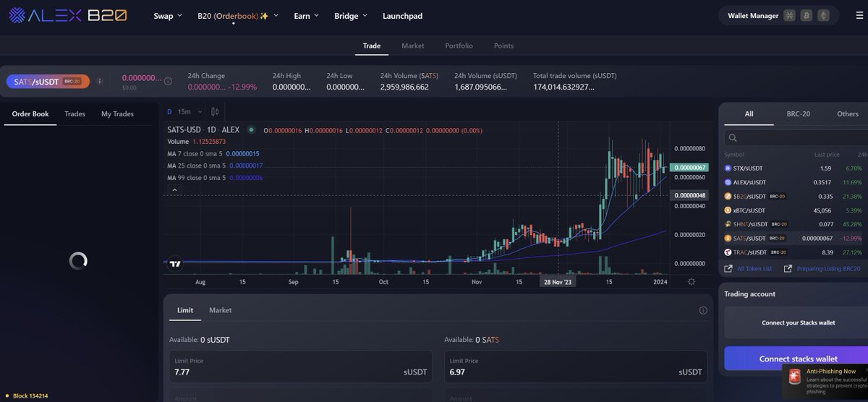Select the Trades tab
868x402 pixels.
click(75, 114)
